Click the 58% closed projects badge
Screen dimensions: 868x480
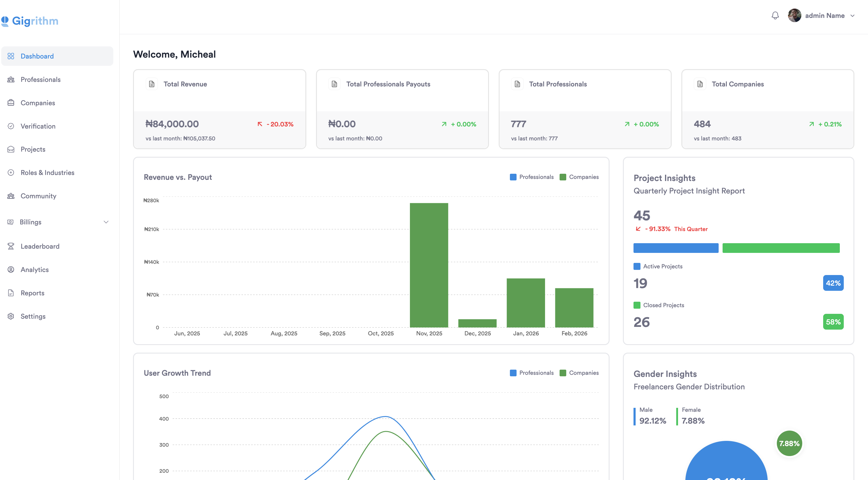833,322
